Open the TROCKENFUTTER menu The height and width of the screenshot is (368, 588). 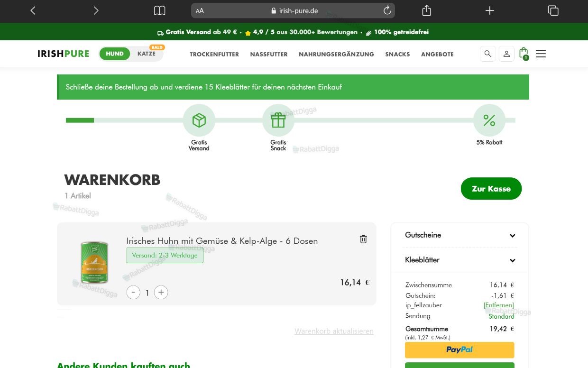pyautogui.click(x=214, y=55)
